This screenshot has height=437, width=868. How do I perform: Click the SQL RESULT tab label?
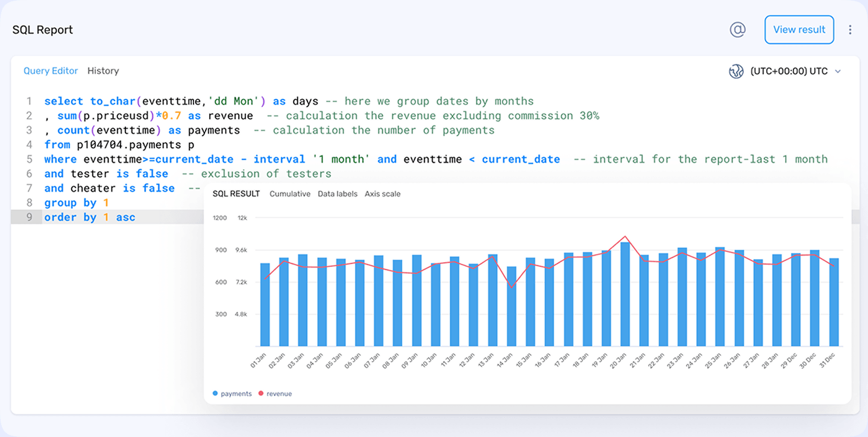(236, 193)
